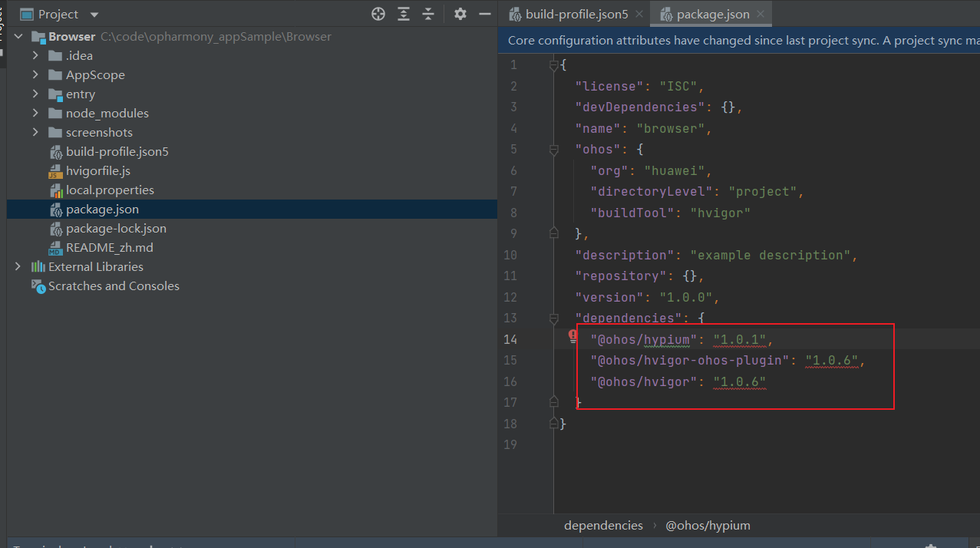Collapse the ohos block fold marker

(x=553, y=150)
